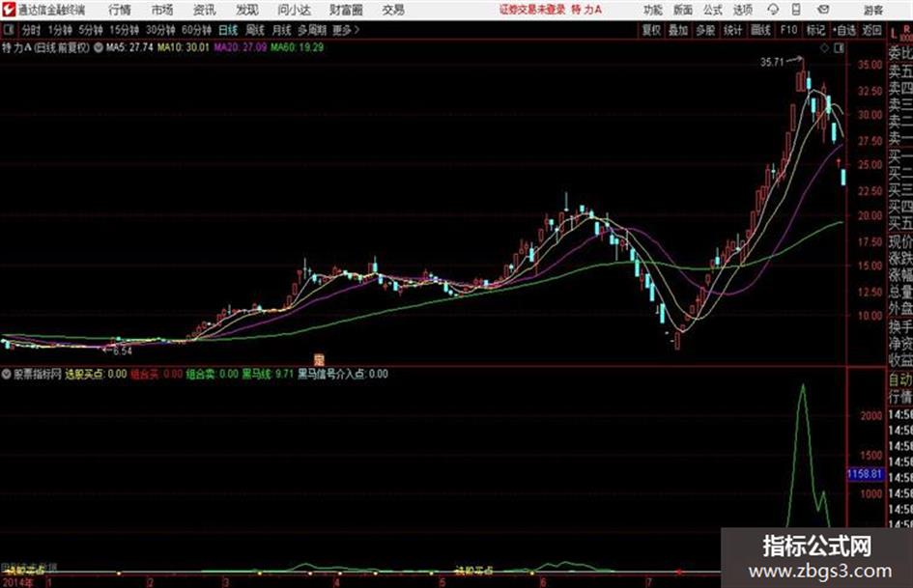Click the customer service headset icon
Viewport: 913px width, 588px height.
(773, 10)
